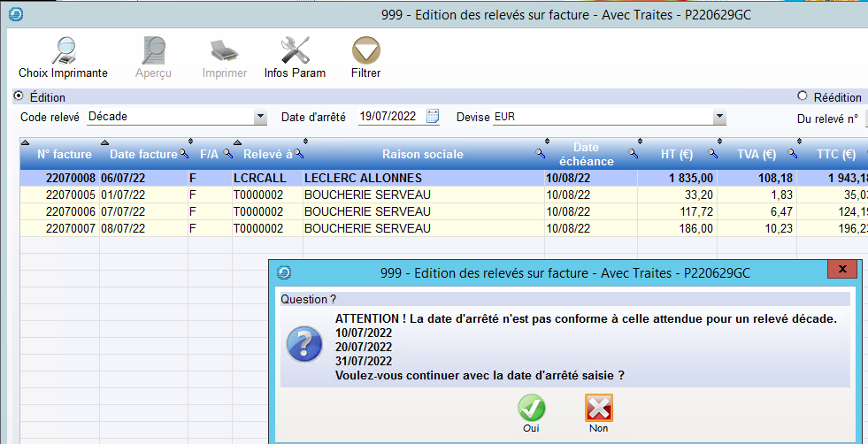Open calendar picker next to Date d'arrêté
Image resolution: width=868 pixels, height=444 pixels.
(433, 117)
